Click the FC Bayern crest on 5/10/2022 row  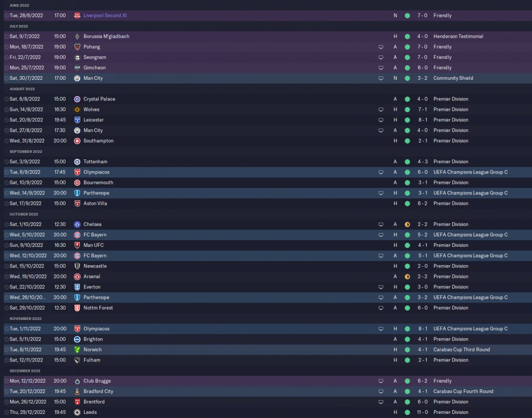[x=77, y=235]
